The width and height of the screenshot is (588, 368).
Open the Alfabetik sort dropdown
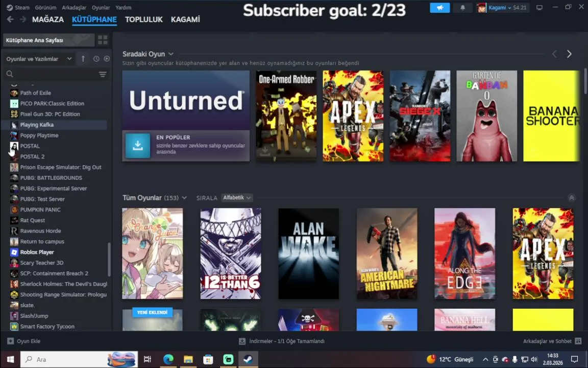(237, 197)
